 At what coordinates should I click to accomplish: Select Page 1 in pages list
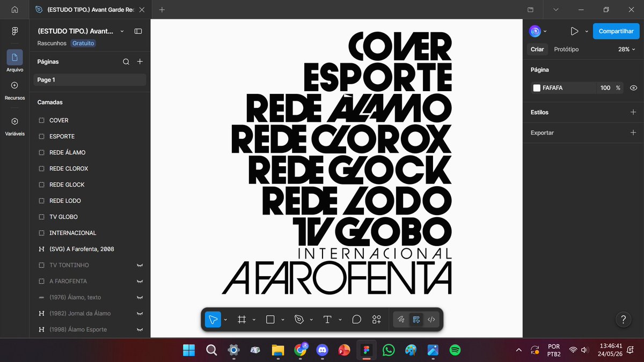click(x=90, y=80)
